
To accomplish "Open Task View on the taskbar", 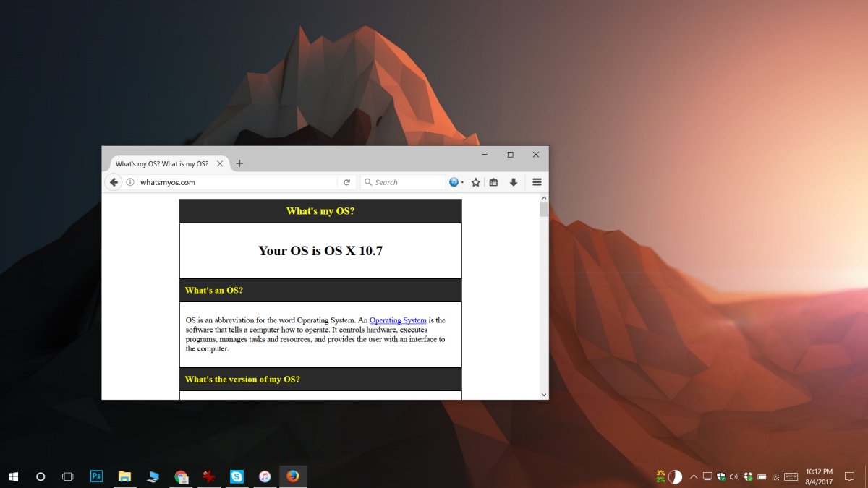I will (x=68, y=476).
